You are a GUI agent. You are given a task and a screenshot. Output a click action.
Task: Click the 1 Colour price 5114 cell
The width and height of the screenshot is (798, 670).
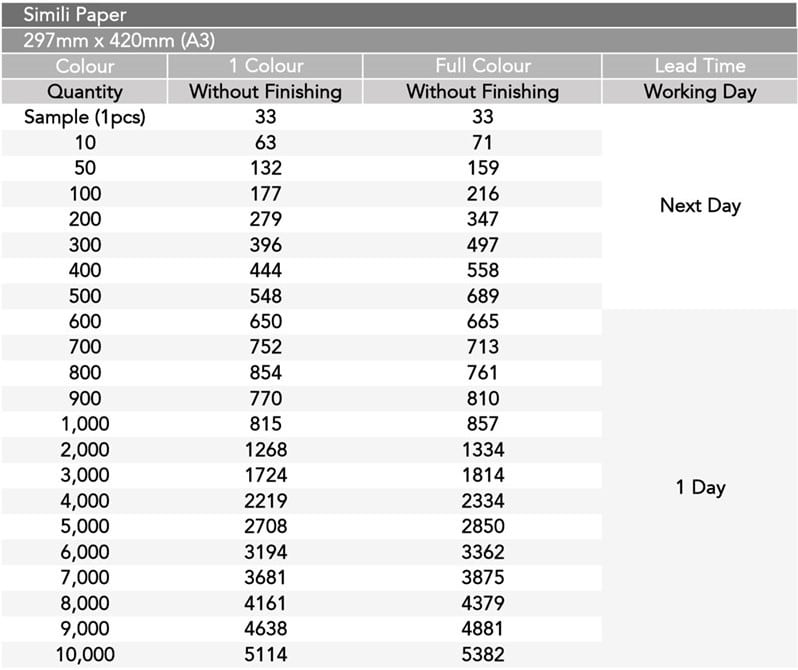[265, 655]
